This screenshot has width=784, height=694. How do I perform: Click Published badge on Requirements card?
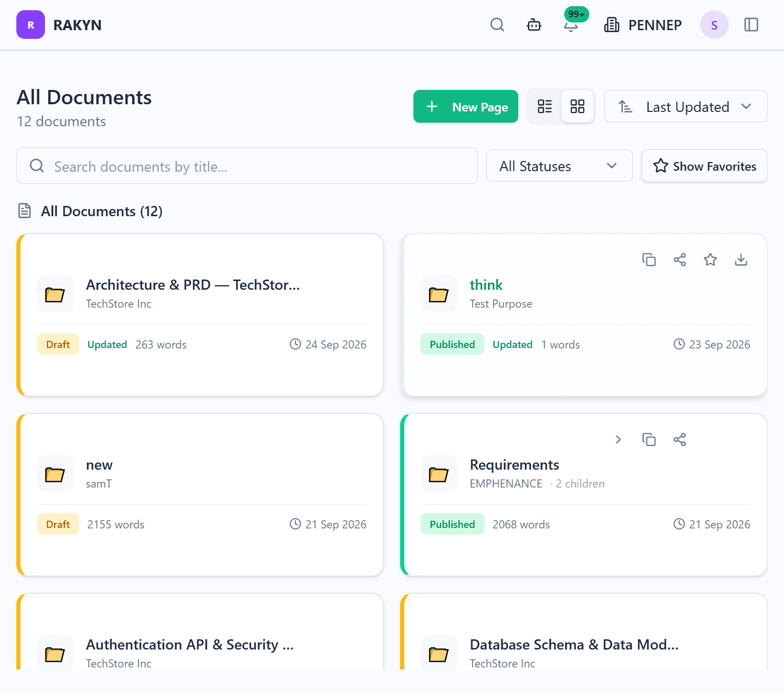point(452,524)
